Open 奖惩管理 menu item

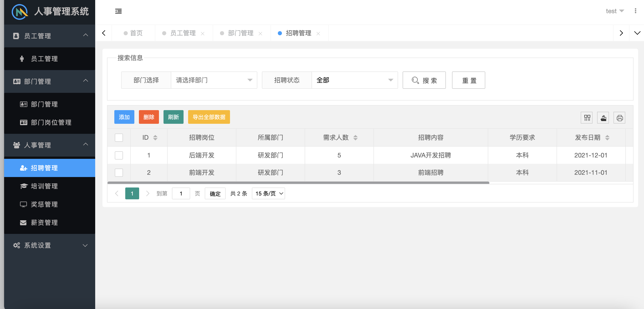(49, 204)
